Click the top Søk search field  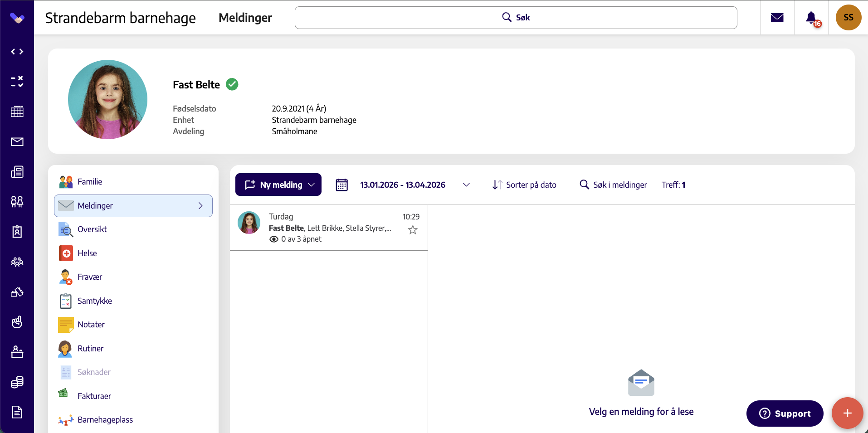point(516,18)
